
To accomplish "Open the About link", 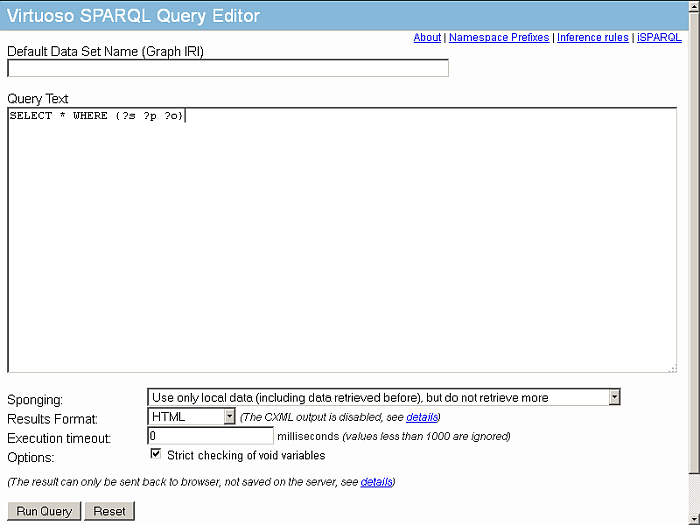I will point(427,38).
